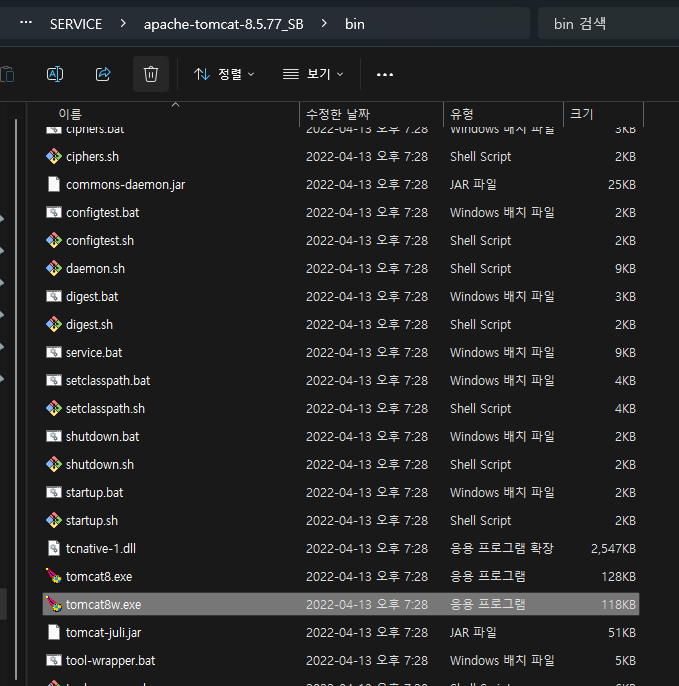Image resolution: width=679 pixels, height=686 pixels.
Task: Click the tomcat8.exe feather icon
Action: point(54,576)
